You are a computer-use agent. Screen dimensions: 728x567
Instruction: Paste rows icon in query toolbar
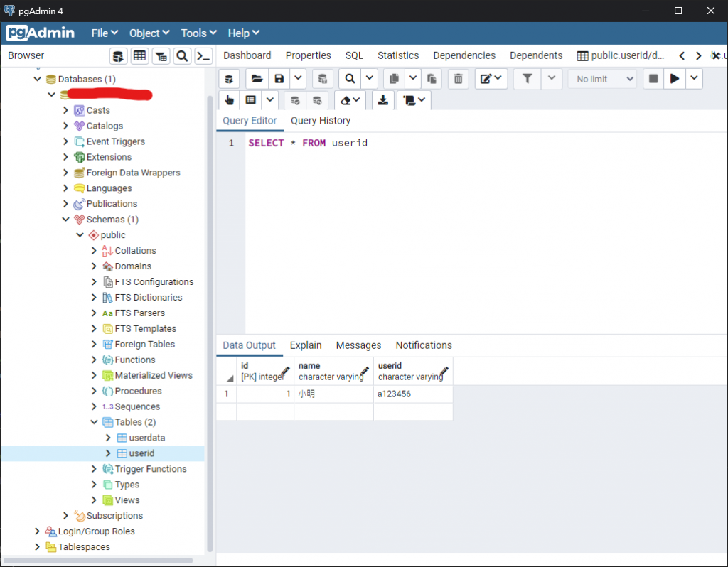(x=432, y=79)
